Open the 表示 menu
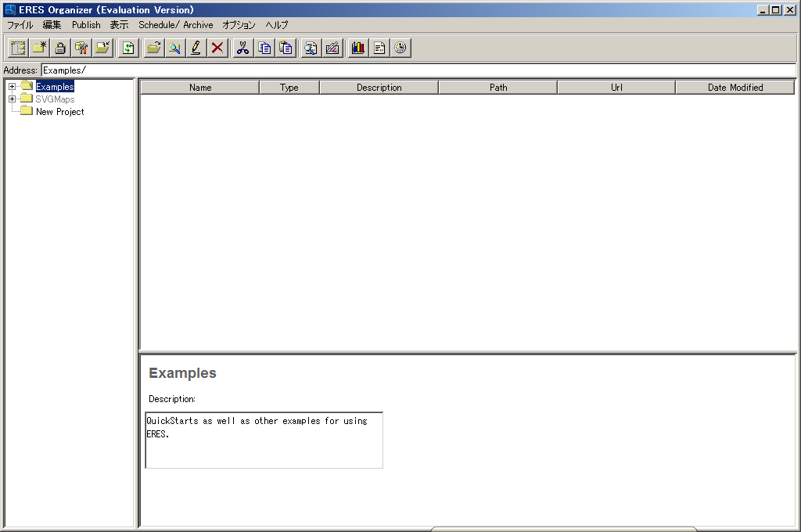 click(119, 24)
